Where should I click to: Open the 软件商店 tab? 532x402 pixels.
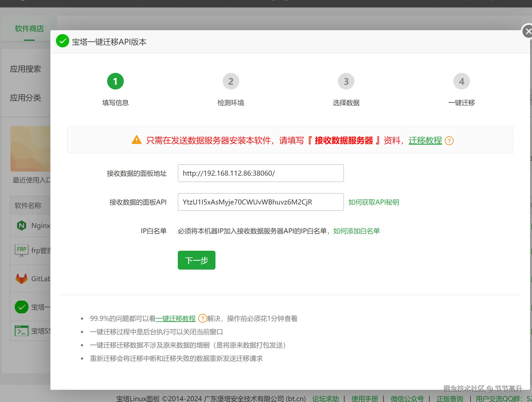click(x=29, y=29)
